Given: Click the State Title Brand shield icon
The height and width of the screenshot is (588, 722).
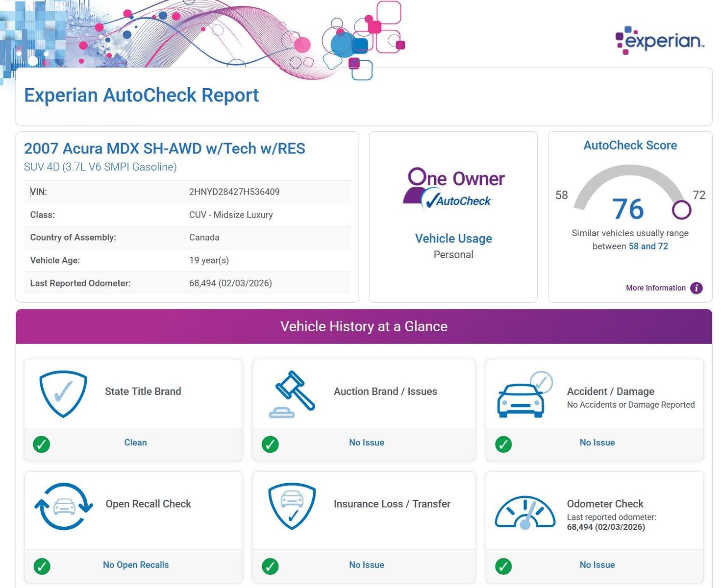Looking at the screenshot, I should tap(63, 394).
